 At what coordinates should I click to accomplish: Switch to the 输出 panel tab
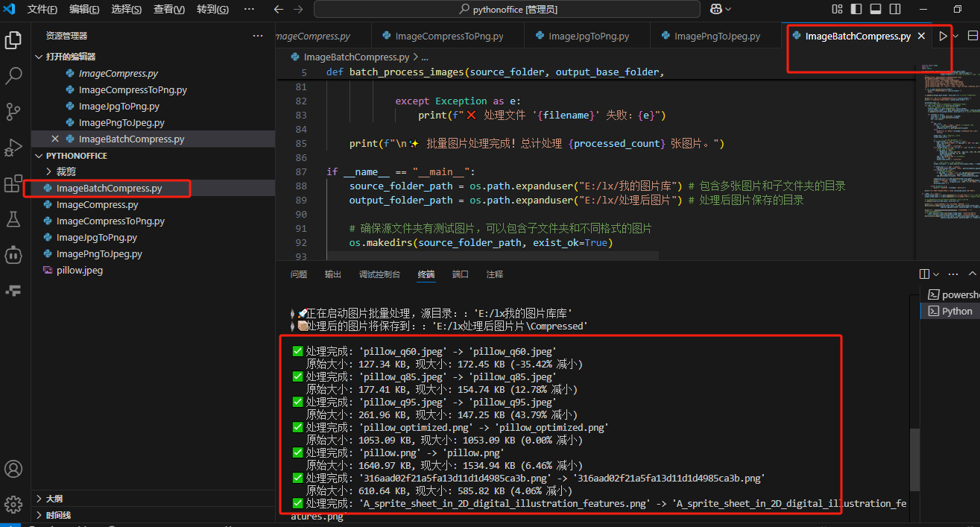coord(333,274)
